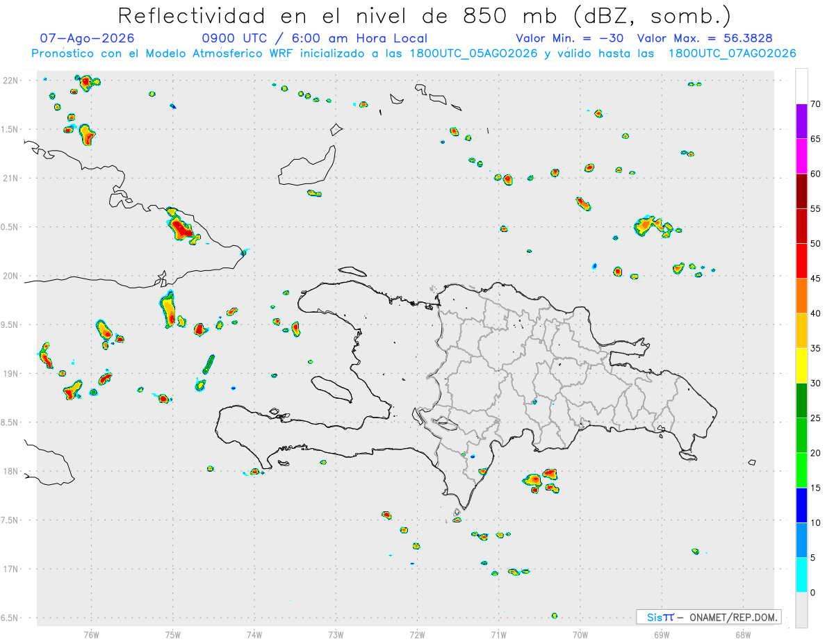Click the colorbar tick label '50'
This screenshot has width=834, height=644.
(816, 244)
